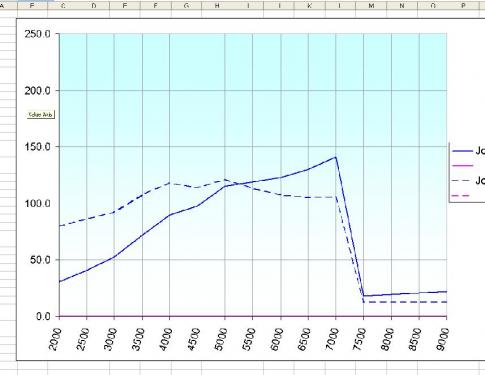Click the 250.0 value axis label
This screenshot has height=375, width=485.
(x=37, y=34)
